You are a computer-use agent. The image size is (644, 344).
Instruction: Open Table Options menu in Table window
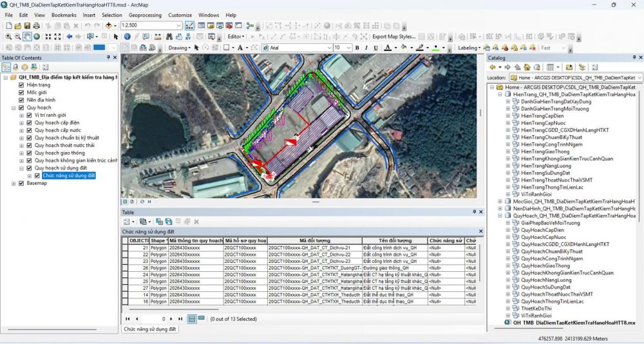coord(128,222)
